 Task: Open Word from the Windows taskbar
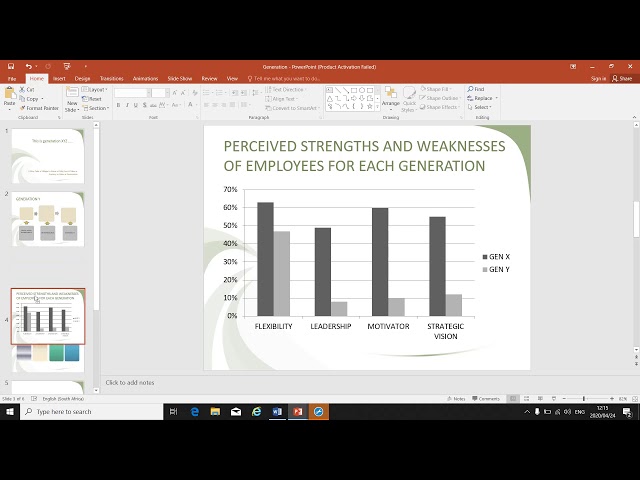pyautogui.click(x=277, y=411)
